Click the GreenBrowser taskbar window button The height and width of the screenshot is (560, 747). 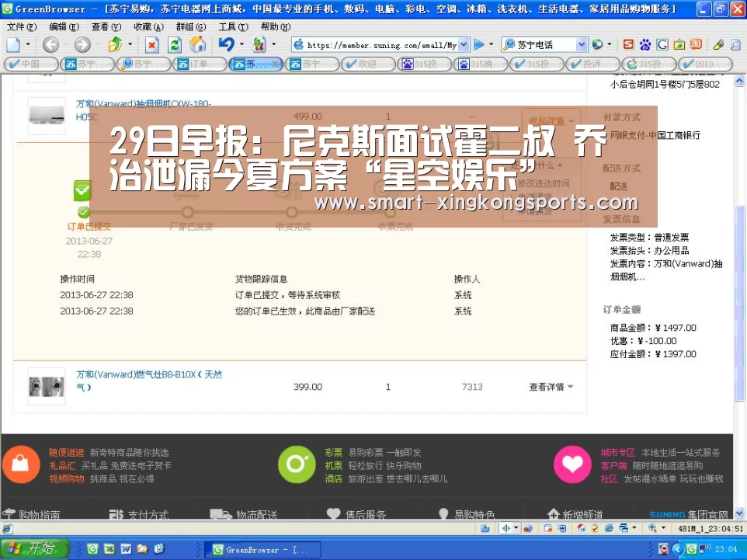point(262,550)
